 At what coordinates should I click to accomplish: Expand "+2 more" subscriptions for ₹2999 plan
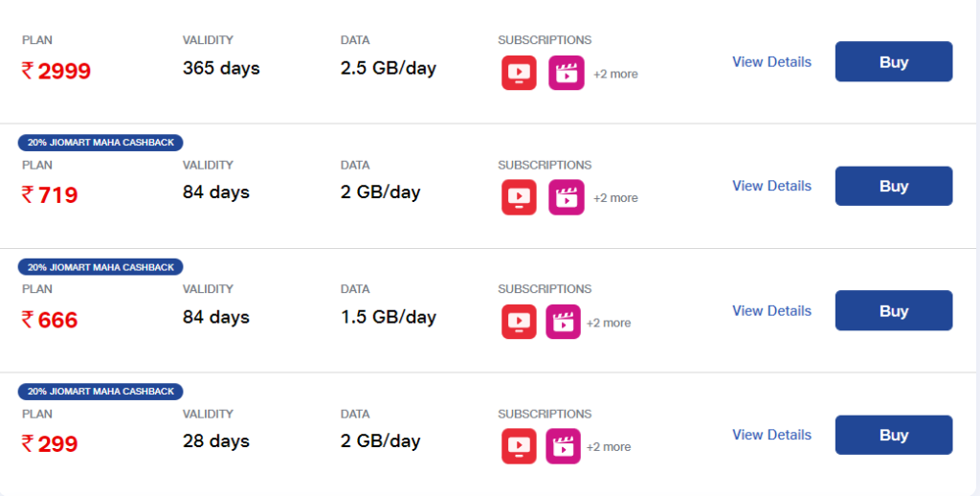click(x=615, y=74)
